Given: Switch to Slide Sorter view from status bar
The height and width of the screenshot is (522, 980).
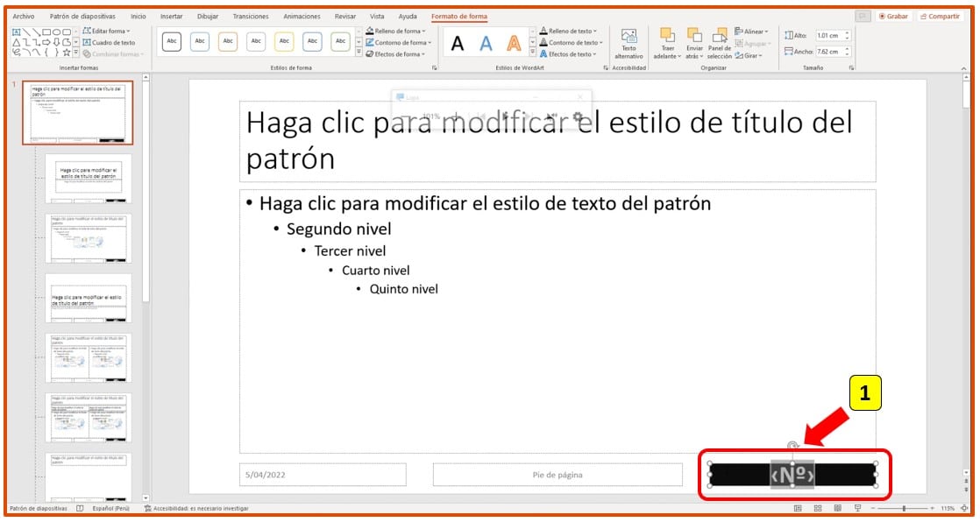Looking at the screenshot, I should 817,507.
